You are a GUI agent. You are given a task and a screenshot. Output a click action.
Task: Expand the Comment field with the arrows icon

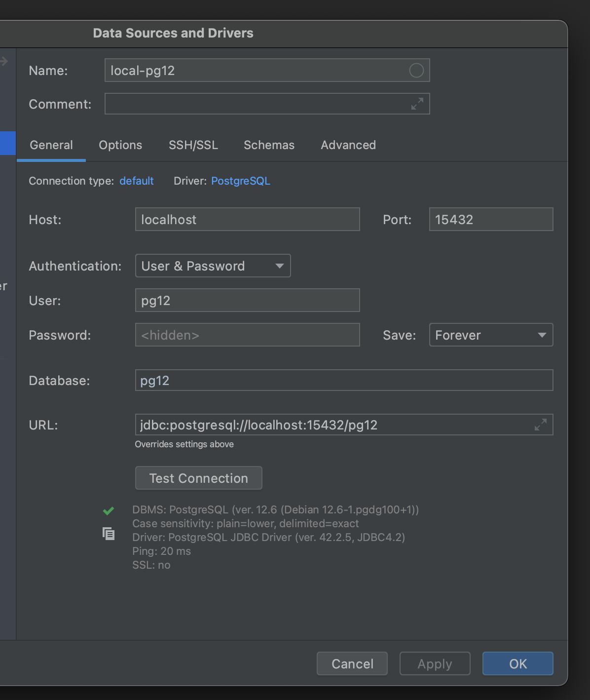[x=417, y=104]
